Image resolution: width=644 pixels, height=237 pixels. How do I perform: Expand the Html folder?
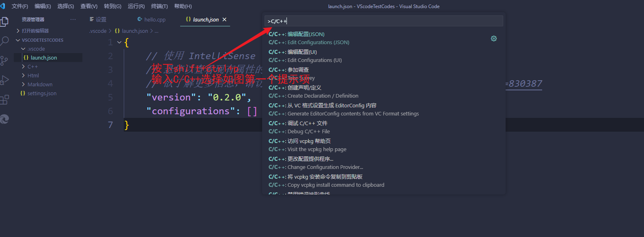point(33,75)
